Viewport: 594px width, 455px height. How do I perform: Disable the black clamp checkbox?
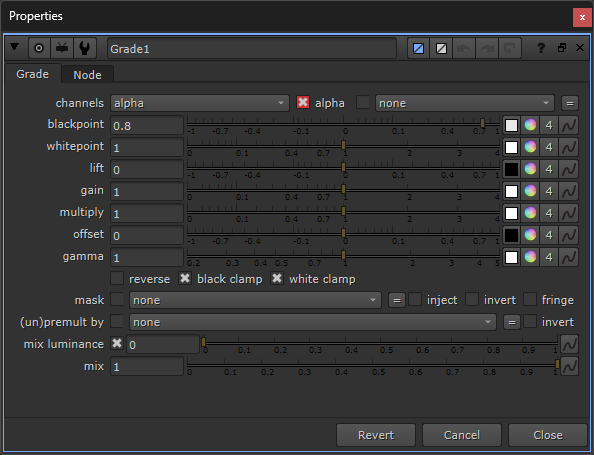pyautogui.click(x=185, y=278)
